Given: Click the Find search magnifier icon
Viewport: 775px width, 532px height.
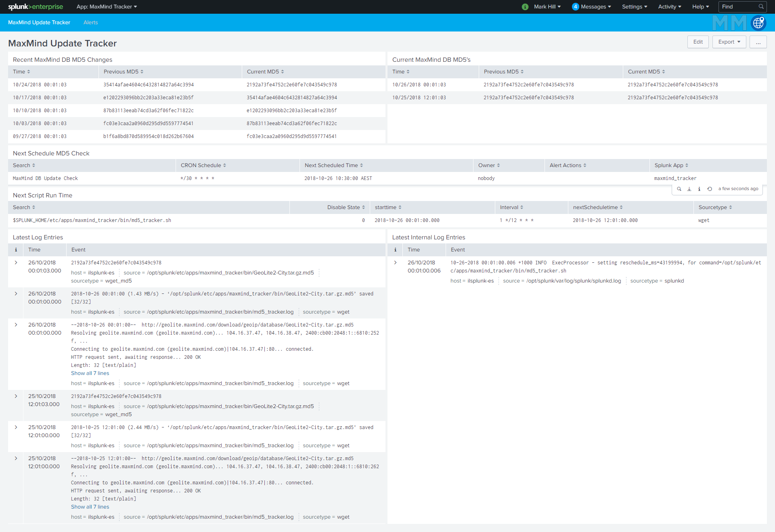Looking at the screenshot, I should coord(761,6).
